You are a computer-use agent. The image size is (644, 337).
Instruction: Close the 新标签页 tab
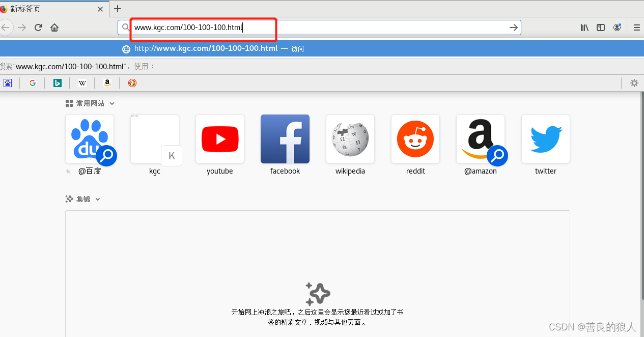[100, 9]
